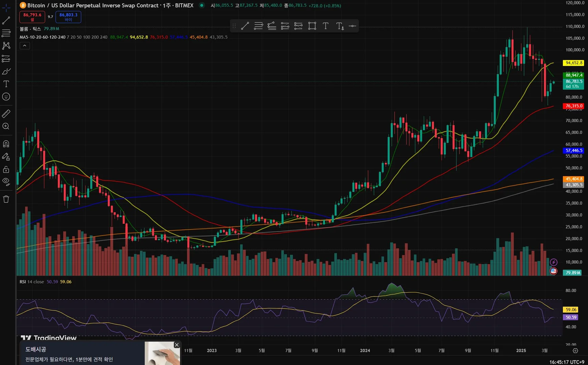Pick trend line in the floating favorites toolbar
This screenshot has width=588, height=365.
point(245,26)
